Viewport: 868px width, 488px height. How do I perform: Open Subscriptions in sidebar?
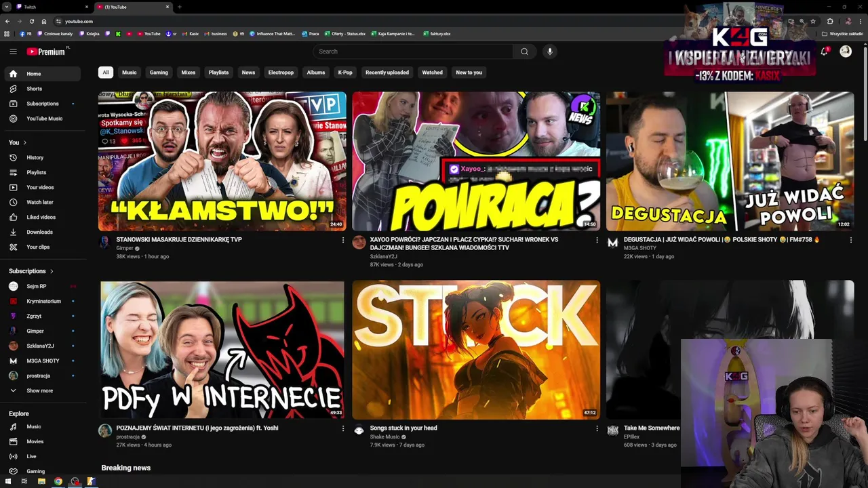[x=43, y=104]
